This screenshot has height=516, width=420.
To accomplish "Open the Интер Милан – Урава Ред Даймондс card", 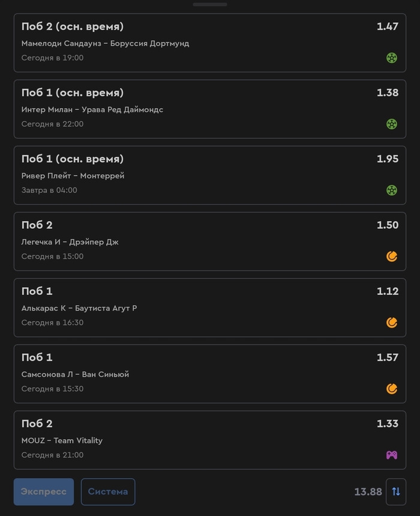I will (x=209, y=109).
